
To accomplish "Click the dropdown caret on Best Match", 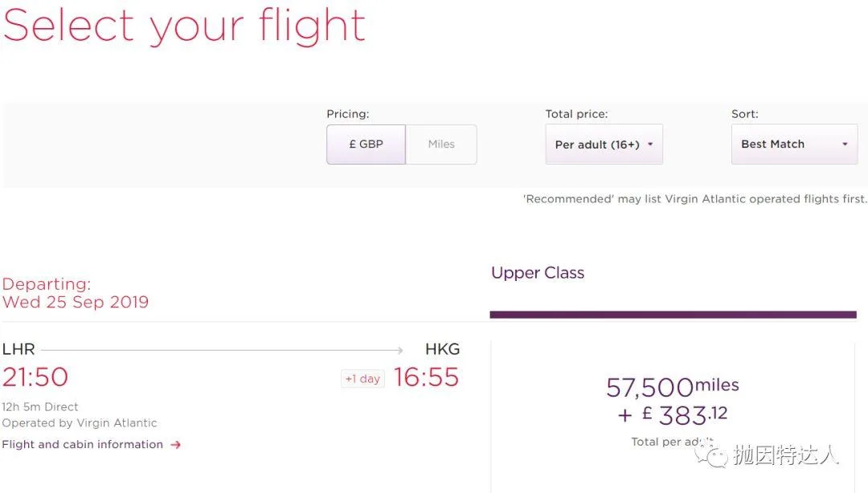I will point(844,145).
